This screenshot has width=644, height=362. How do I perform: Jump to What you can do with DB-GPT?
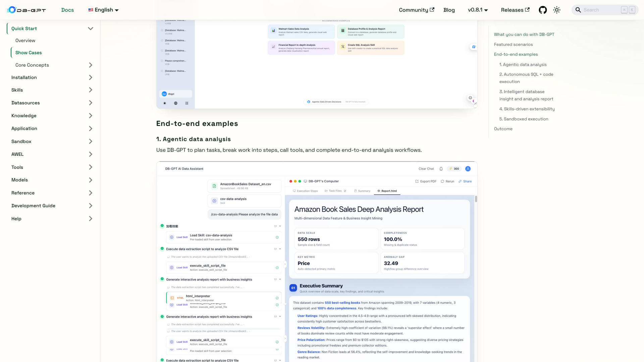(x=524, y=35)
